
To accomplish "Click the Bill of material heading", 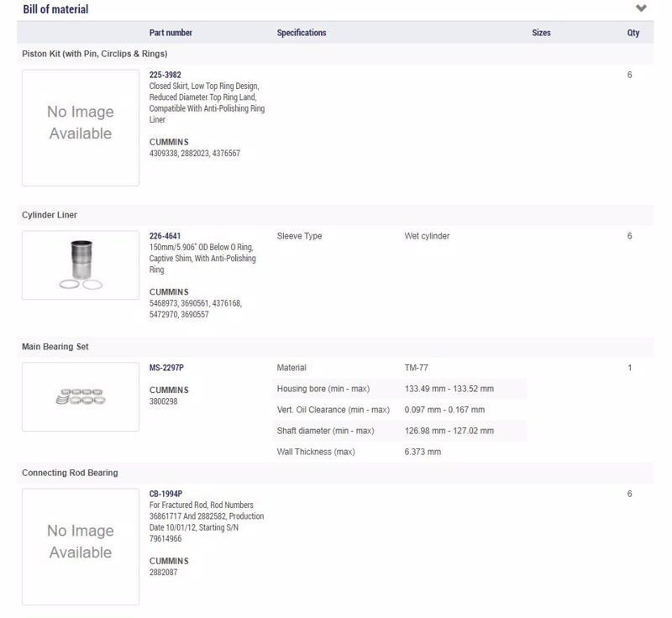I will coord(55,9).
